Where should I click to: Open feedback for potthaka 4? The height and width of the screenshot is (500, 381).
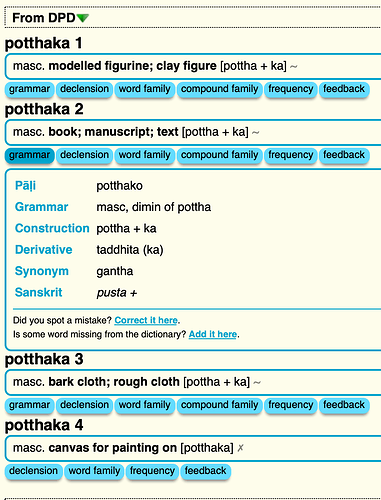click(205, 471)
